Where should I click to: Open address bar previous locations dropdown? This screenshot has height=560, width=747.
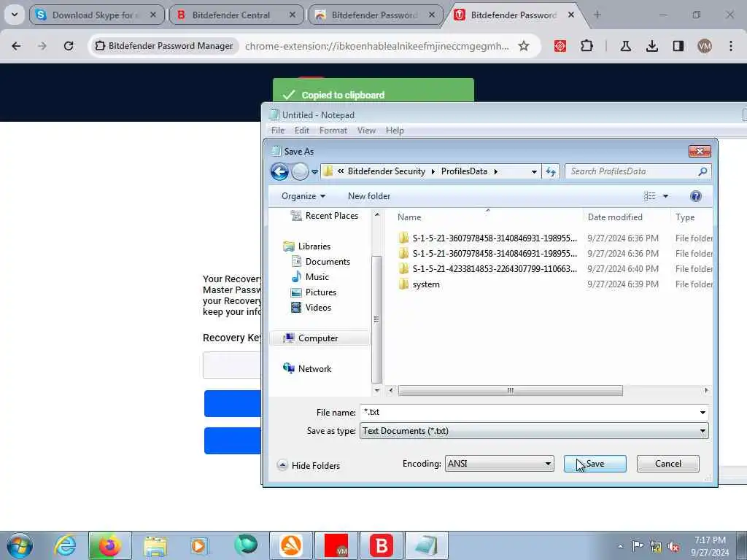pyautogui.click(x=534, y=171)
